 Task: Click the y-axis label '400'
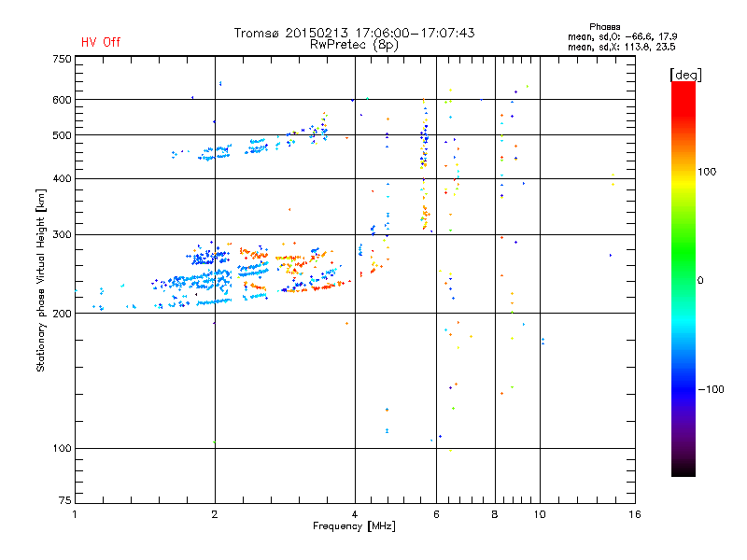pyautogui.click(x=63, y=179)
